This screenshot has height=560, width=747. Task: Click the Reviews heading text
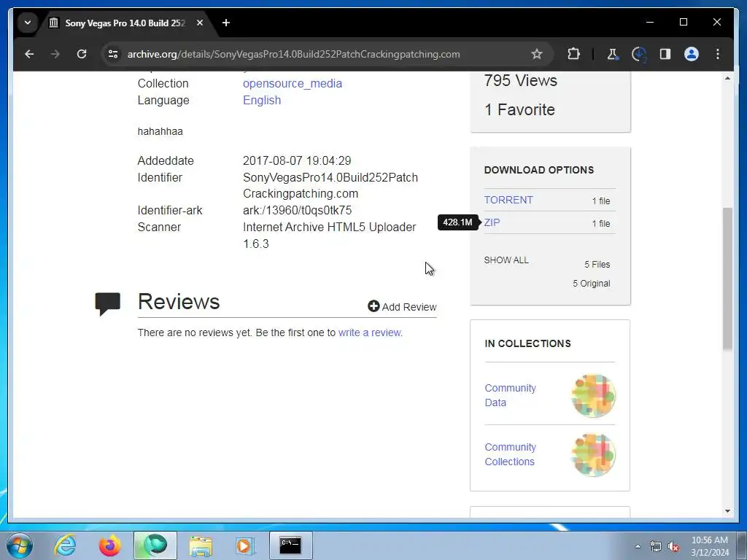click(x=179, y=301)
